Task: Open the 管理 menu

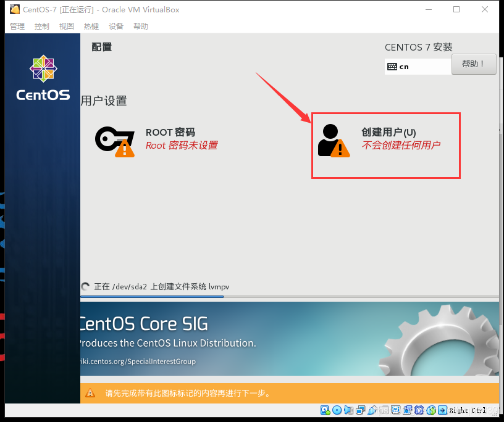Action: click(x=17, y=27)
